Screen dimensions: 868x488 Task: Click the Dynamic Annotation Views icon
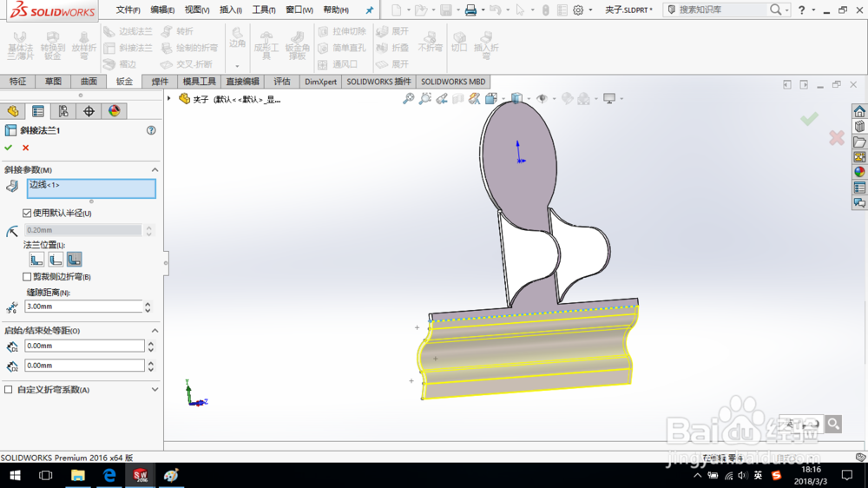click(475, 99)
